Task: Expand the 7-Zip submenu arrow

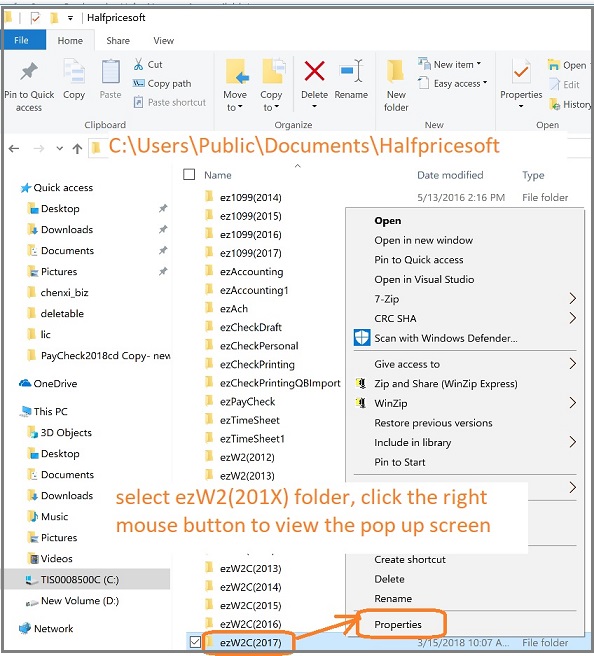Action: [x=573, y=299]
